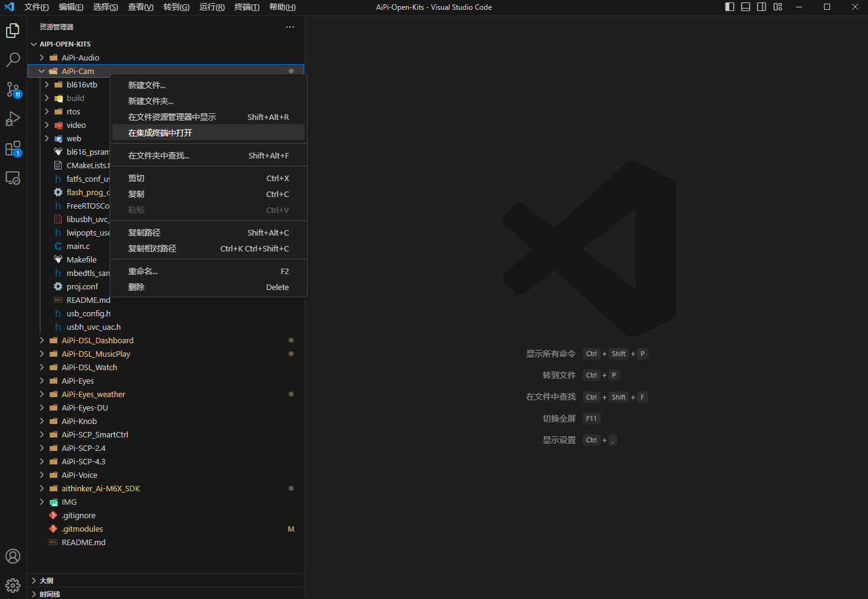868x599 pixels.
Task: Click the .gitignore git file icon
Action: [53, 515]
